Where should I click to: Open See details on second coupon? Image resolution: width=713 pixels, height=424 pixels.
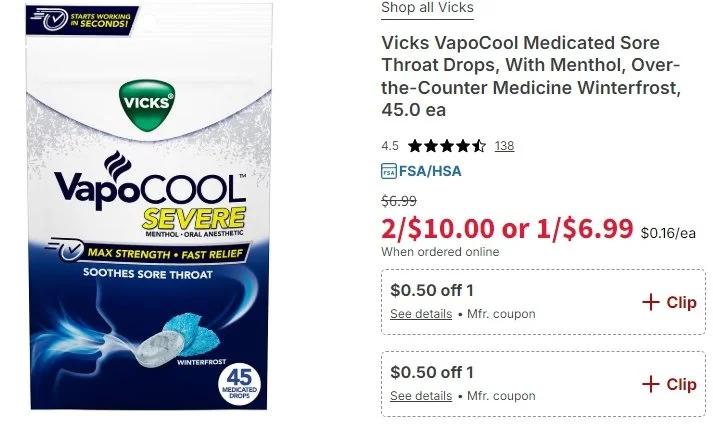point(421,396)
